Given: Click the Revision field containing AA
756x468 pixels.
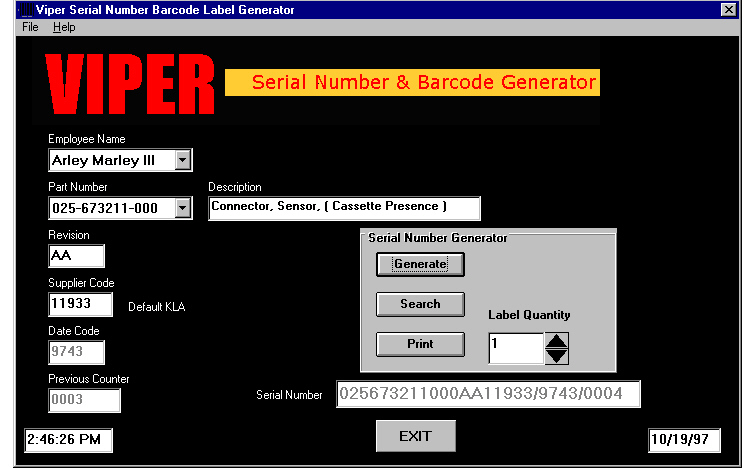Looking at the screenshot, I should pyautogui.click(x=77, y=256).
